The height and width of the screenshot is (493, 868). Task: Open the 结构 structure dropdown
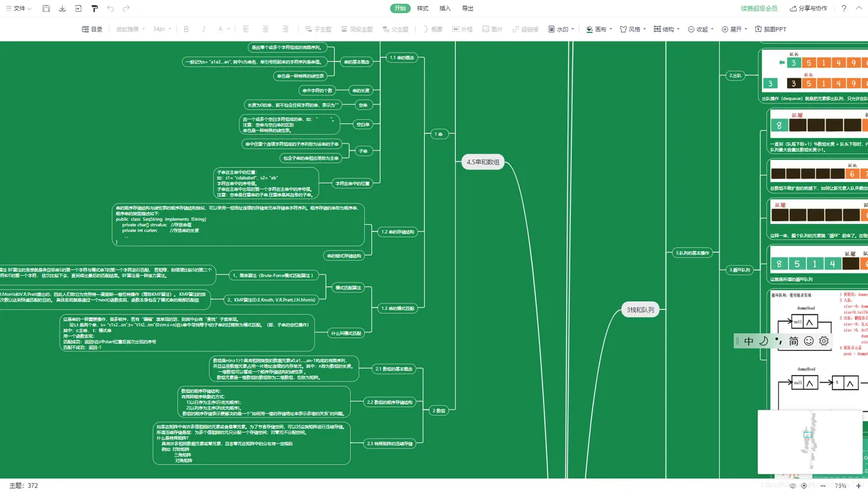[x=666, y=29]
